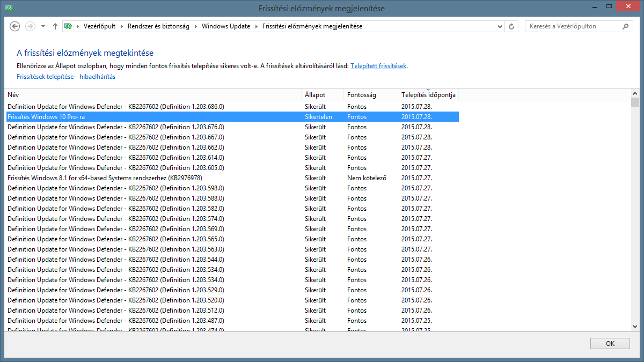The width and height of the screenshot is (644, 362).
Task: Select the Definition 1.203.598.0 update row
Action: click(x=232, y=188)
